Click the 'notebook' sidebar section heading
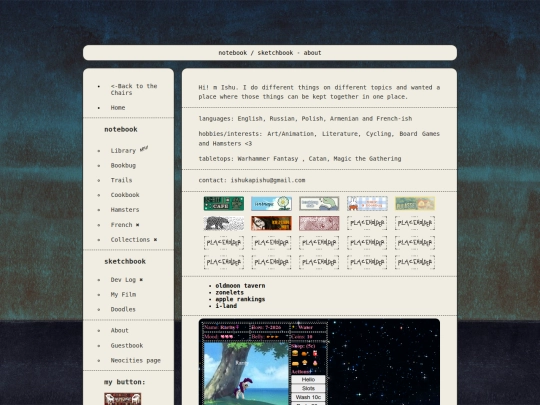 click(x=121, y=129)
